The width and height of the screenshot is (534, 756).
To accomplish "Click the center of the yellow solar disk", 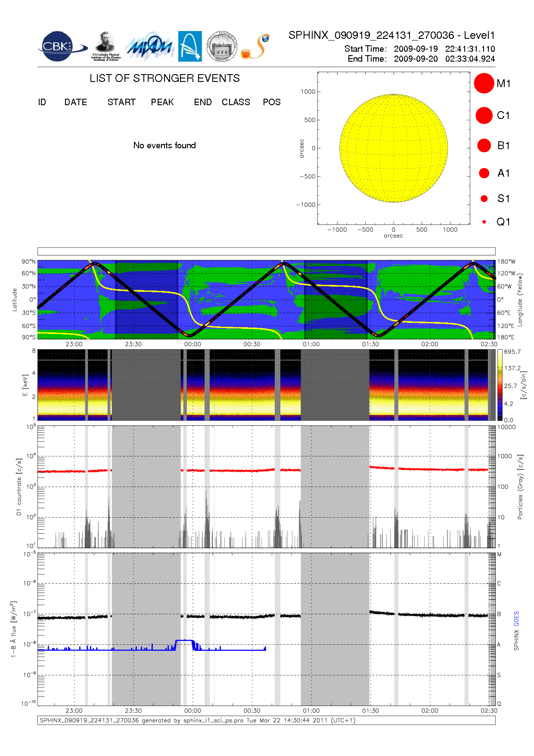I will click(x=394, y=148).
